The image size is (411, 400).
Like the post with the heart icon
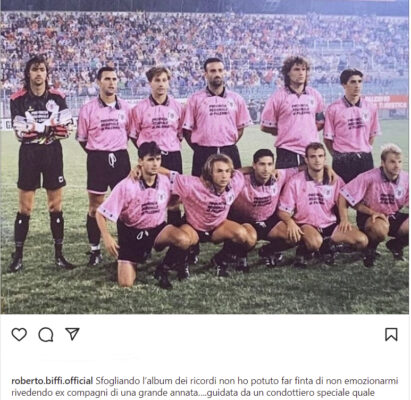19,334
